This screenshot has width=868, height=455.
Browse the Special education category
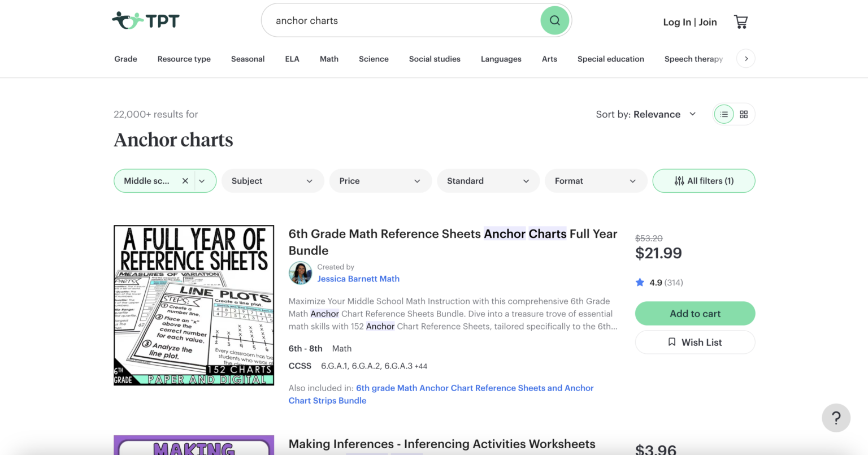click(611, 59)
